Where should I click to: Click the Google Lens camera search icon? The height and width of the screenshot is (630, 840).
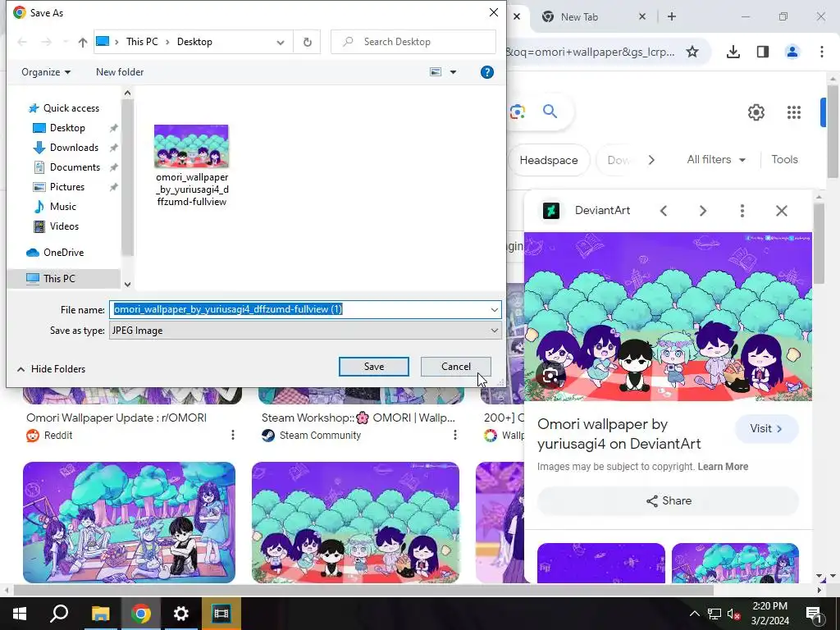tap(518, 112)
